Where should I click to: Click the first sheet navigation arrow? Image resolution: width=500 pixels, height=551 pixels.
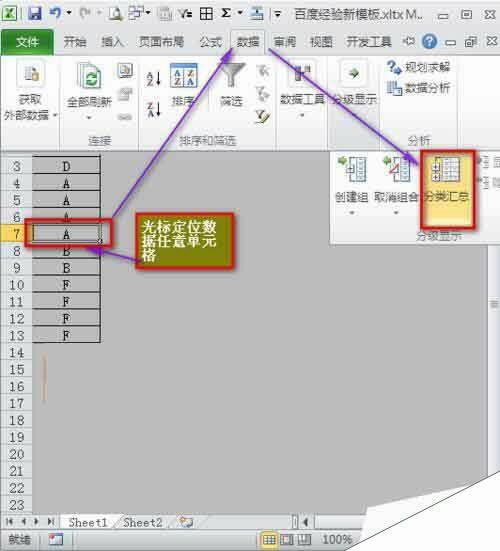[9, 522]
